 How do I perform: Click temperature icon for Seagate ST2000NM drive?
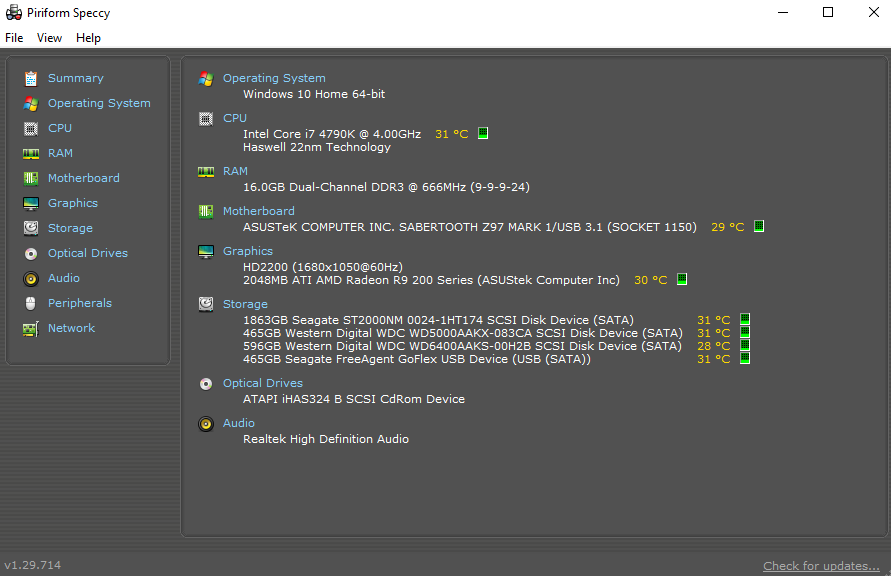click(745, 319)
